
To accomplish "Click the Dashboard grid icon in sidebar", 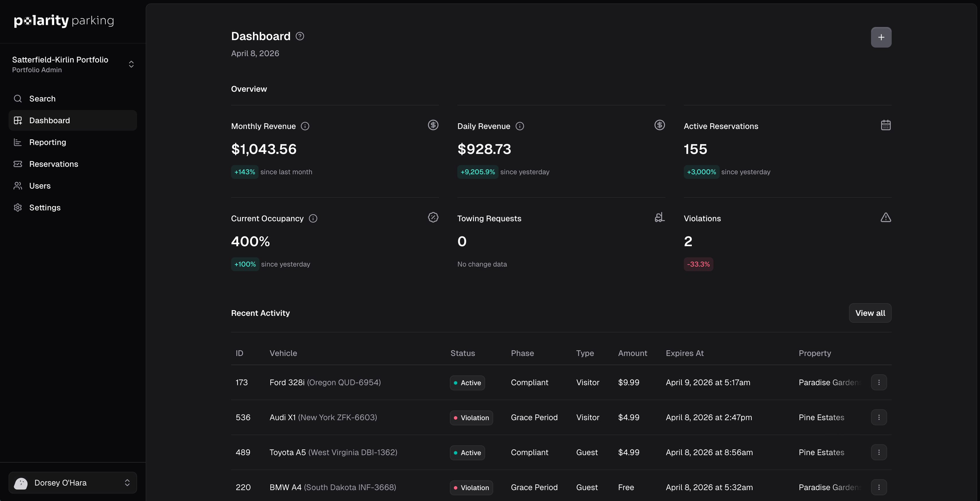I will pyautogui.click(x=18, y=121).
